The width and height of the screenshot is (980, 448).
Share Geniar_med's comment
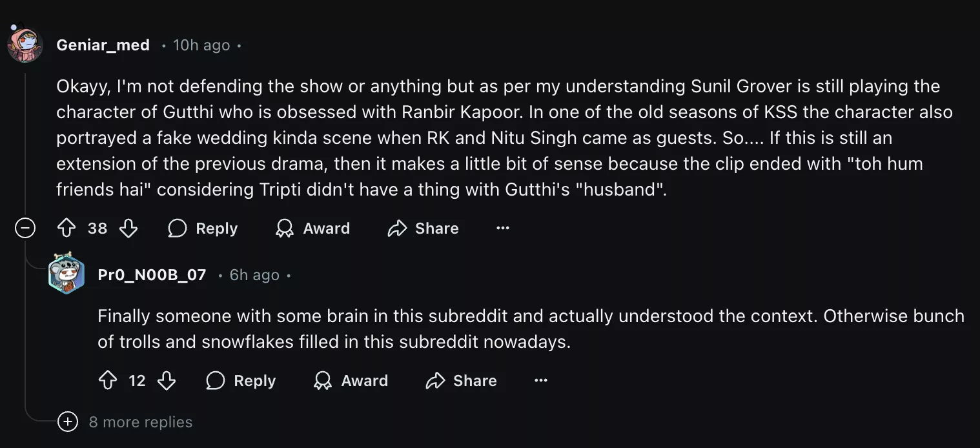[x=423, y=229]
